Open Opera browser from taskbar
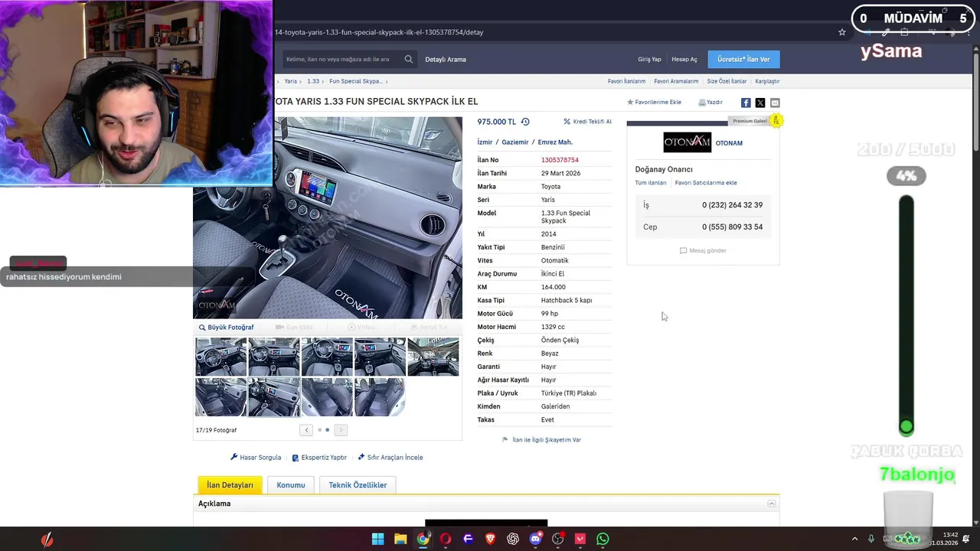 [446, 539]
